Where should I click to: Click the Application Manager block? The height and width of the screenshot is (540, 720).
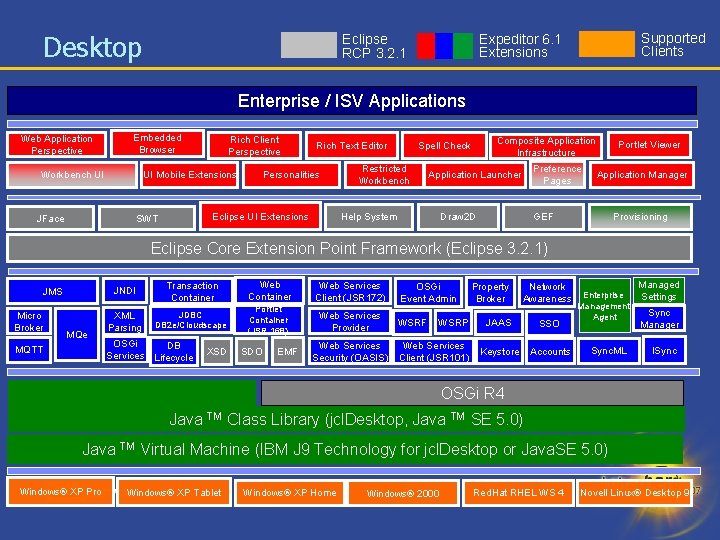pyautogui.click(x=642, y=174)
